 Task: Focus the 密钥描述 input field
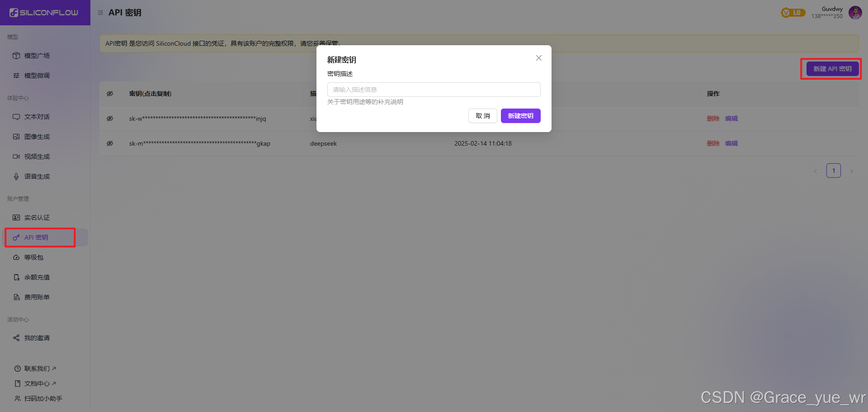click(x=434, y=90)
